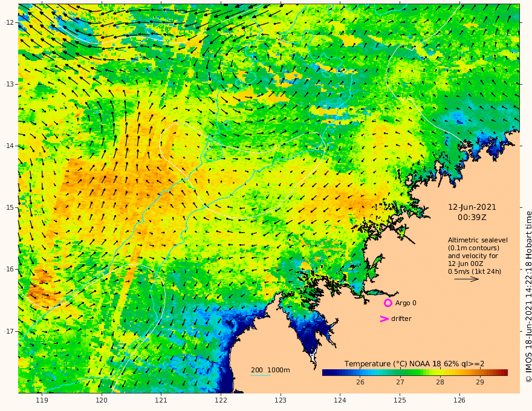532x411 pixels.
Task: Click the 'Altimetric sealevel' caption text
Action: pos(478,240)
